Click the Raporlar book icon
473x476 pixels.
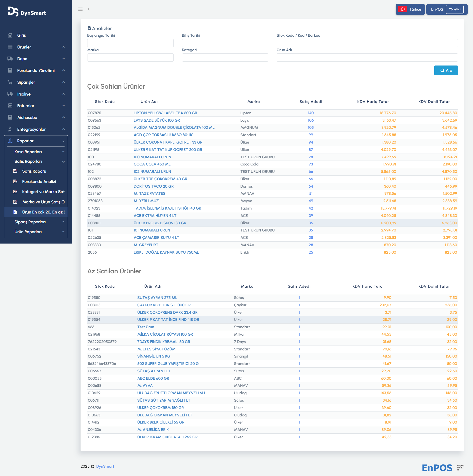click(10, 141)
